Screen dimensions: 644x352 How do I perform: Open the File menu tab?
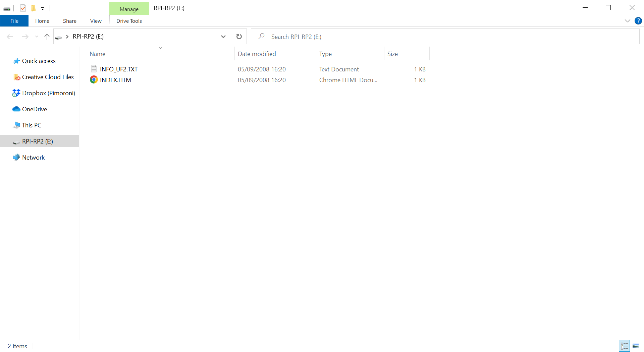point(14,21)
